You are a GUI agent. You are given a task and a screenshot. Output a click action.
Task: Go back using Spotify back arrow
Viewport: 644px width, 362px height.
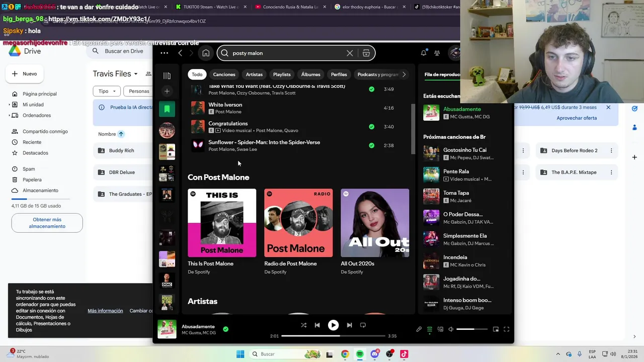pyautogui.click(x=180, y=53)
